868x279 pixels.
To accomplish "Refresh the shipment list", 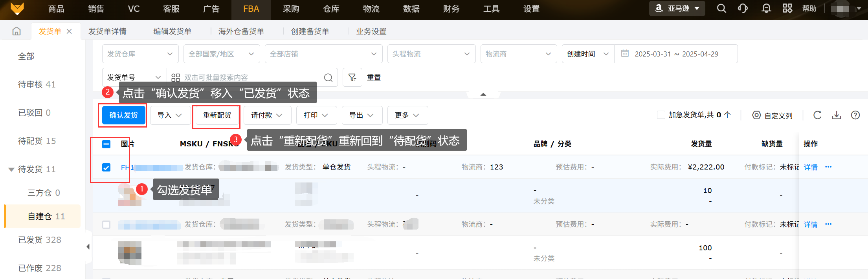I will click(x=817, y=115).
